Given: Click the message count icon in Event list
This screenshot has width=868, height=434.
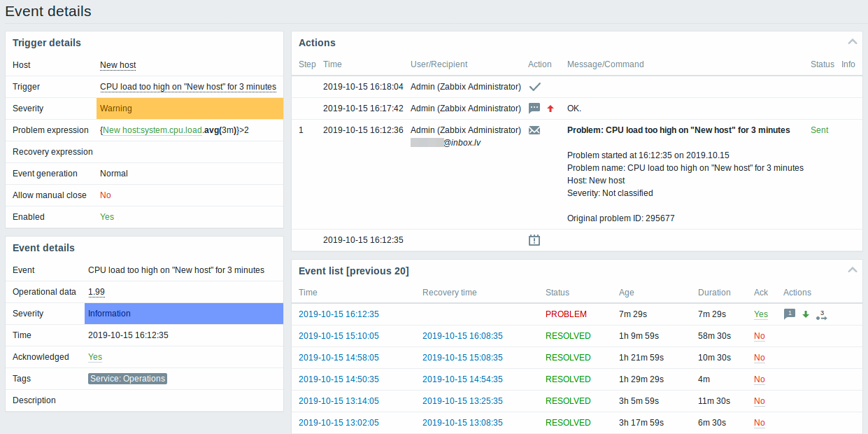Looking at the screenshot, I should (790, 314).
